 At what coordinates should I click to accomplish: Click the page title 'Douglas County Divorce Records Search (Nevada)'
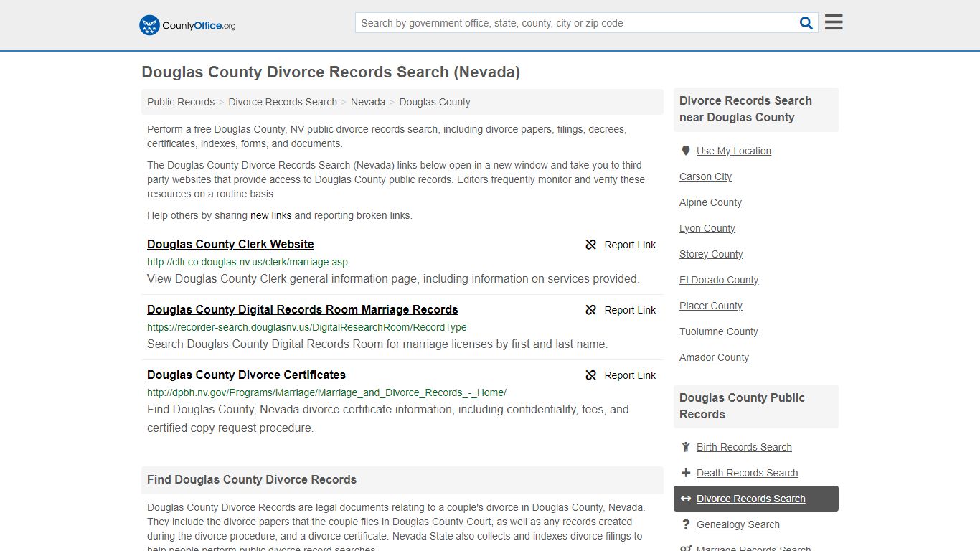click(331, 72)
